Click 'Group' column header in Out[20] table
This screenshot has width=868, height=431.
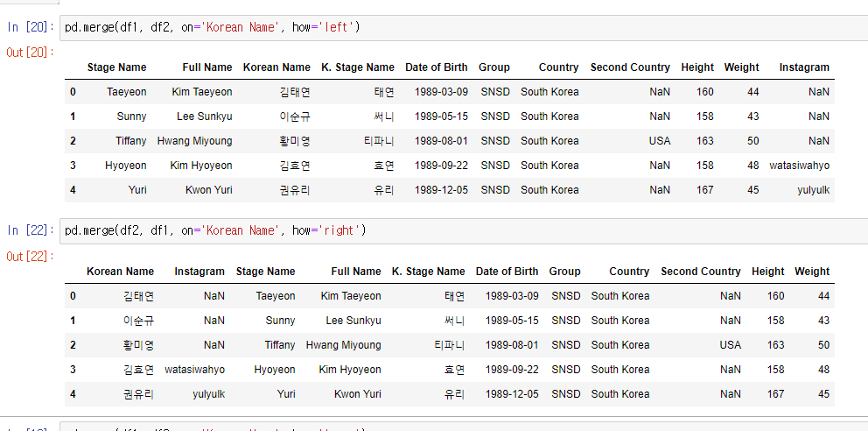(494, 67)
